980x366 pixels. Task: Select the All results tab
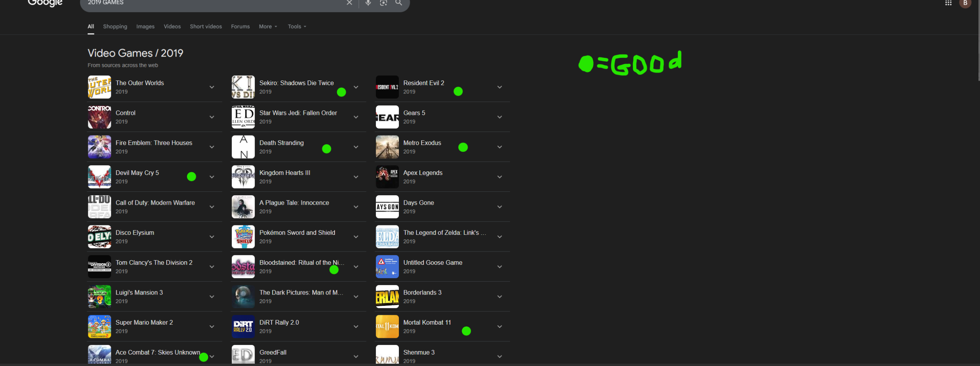[x=91, y=27]
